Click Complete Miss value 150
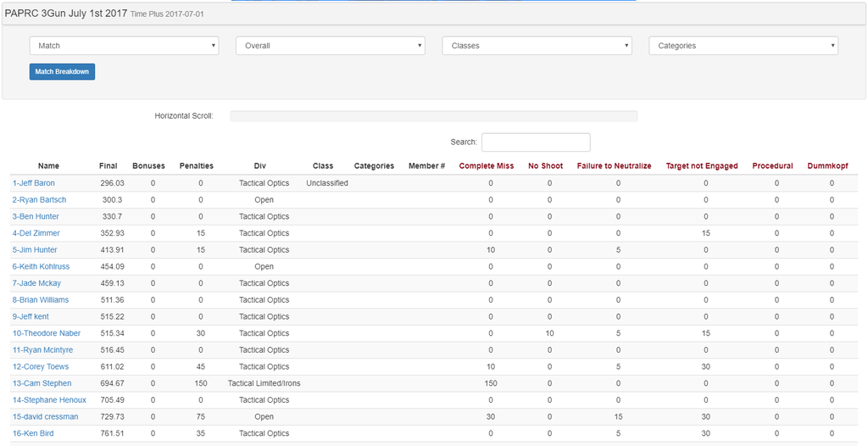The image size is (868, 446). click(x=491, y=383)
